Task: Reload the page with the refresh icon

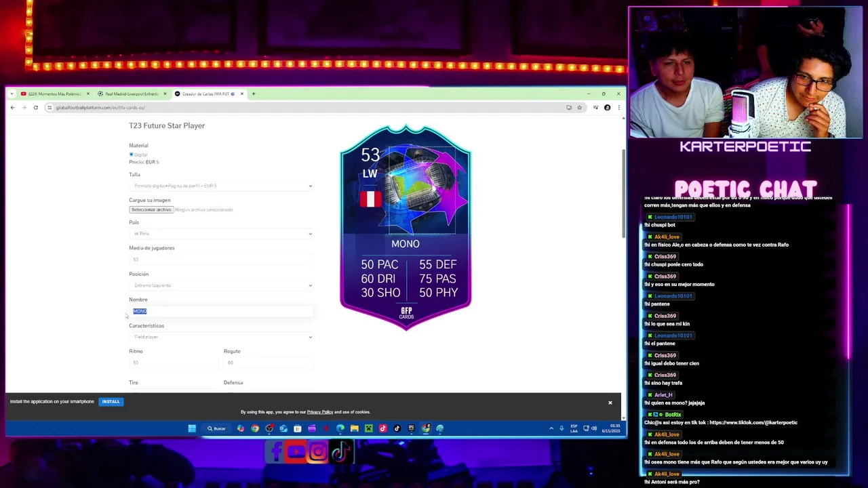Action: [x=35, y=108]
